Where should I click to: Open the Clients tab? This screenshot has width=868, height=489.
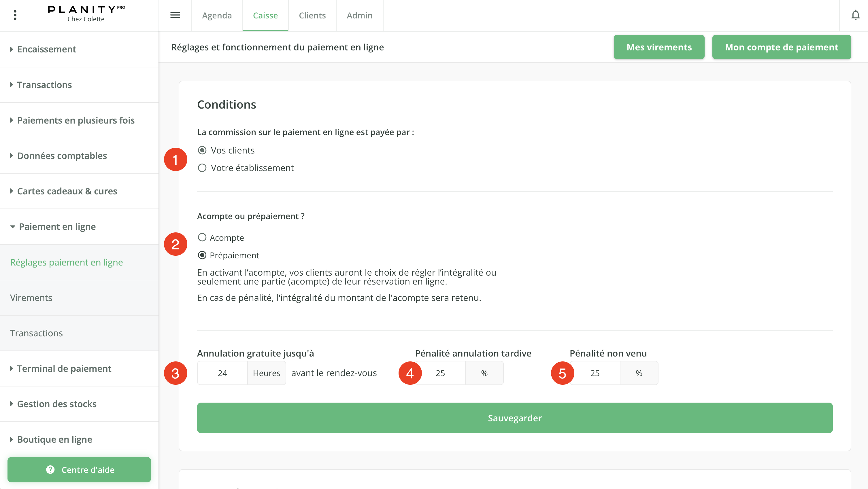point(312,16)
